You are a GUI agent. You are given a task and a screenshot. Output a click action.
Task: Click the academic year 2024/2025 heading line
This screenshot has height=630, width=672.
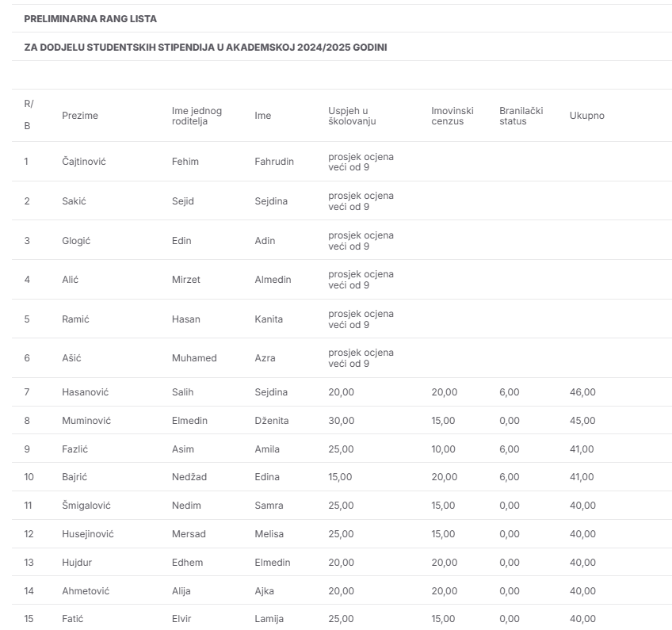pyautogui.click(x=205, y=48)
